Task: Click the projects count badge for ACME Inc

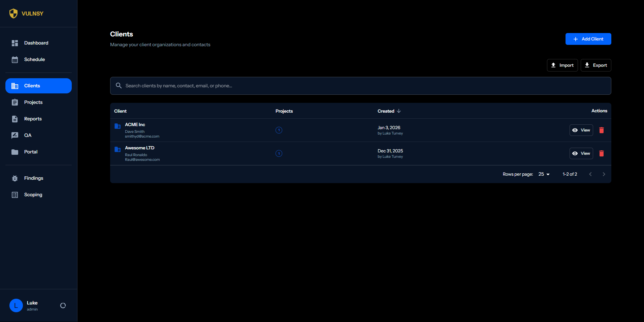Action: pos(279,130)
